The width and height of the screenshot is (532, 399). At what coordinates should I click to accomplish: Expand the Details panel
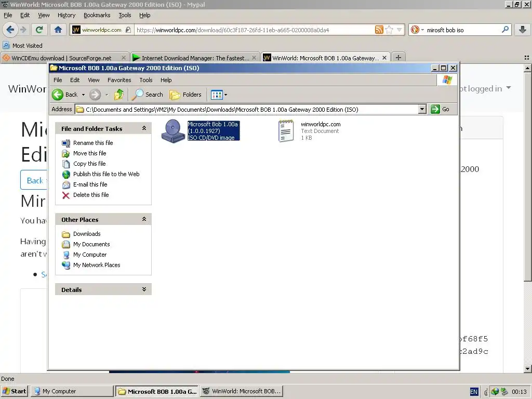pyautogui.click(x=144, y=289)
